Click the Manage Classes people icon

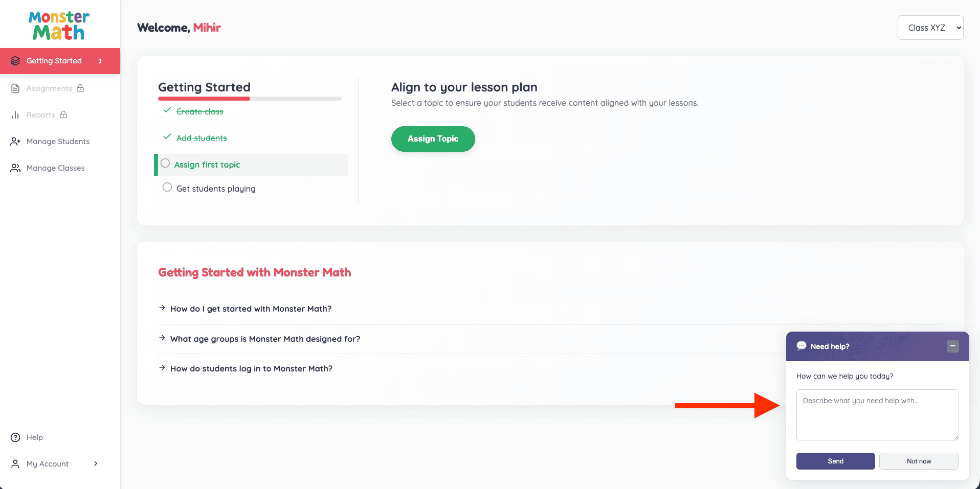[x=15, y=168]
